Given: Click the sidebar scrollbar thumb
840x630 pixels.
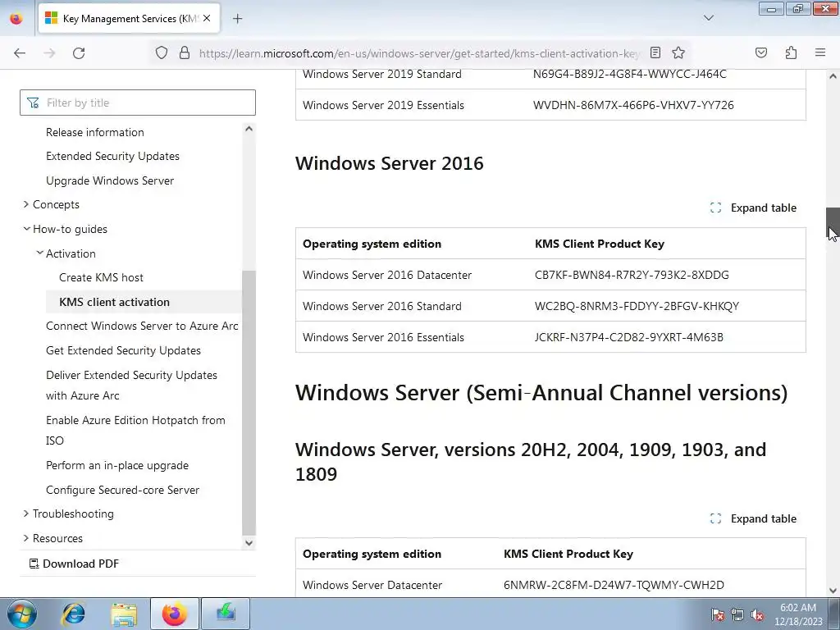Looking at the screenshot, I should (249, 403).
